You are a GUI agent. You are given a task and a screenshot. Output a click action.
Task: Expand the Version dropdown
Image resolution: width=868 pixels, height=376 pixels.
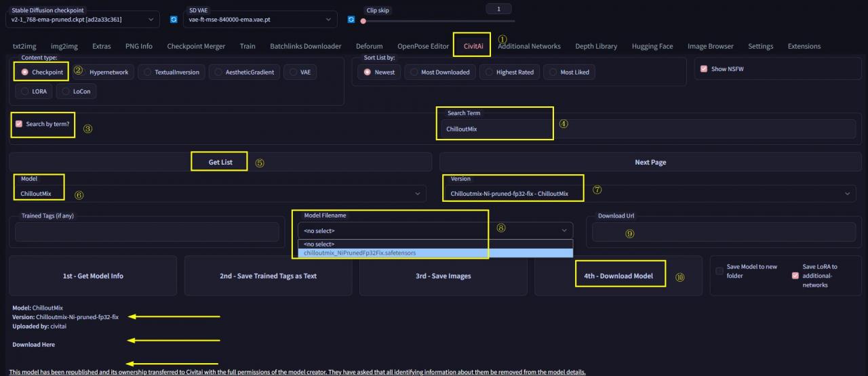pos(650,194)
